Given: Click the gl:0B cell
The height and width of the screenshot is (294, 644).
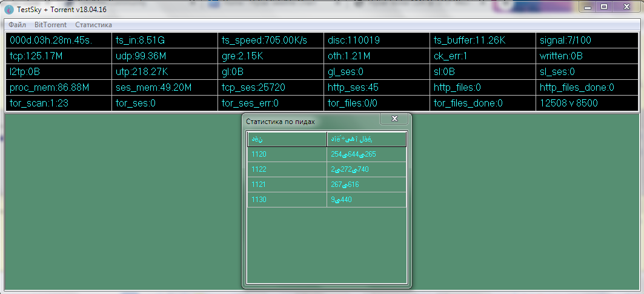Looking at the screenshot, I should (271, 72).
